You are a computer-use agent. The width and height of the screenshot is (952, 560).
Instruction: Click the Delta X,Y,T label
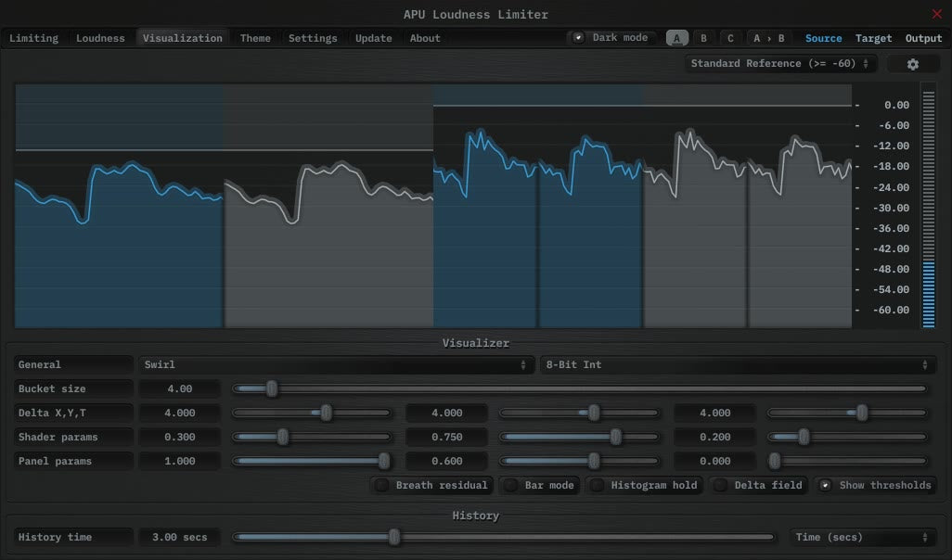coord(73,414)
